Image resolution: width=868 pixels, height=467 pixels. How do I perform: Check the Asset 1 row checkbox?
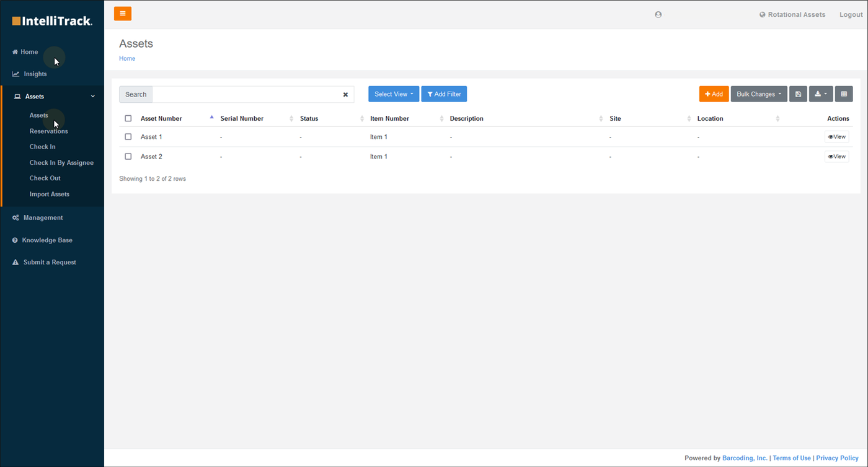point(128,137)
